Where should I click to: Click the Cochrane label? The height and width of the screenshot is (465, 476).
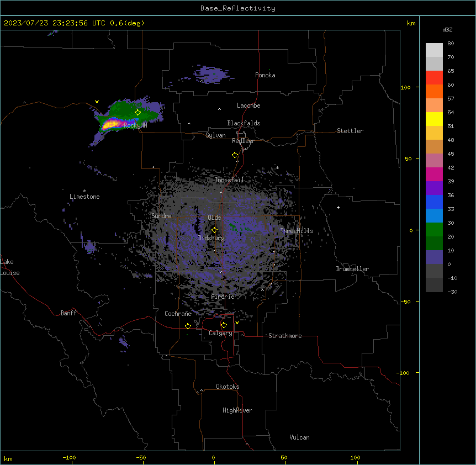click(178, 314)
